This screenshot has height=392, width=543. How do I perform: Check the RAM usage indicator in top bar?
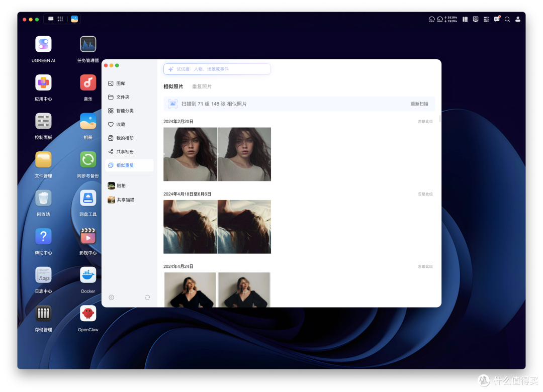click(439, 20)
